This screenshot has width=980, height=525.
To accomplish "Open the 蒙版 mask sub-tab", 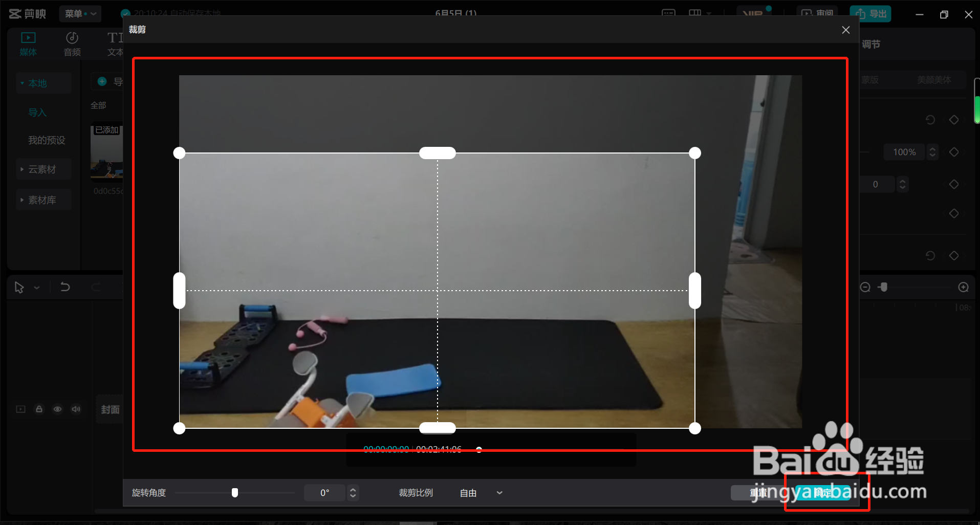I will point(870,80).
